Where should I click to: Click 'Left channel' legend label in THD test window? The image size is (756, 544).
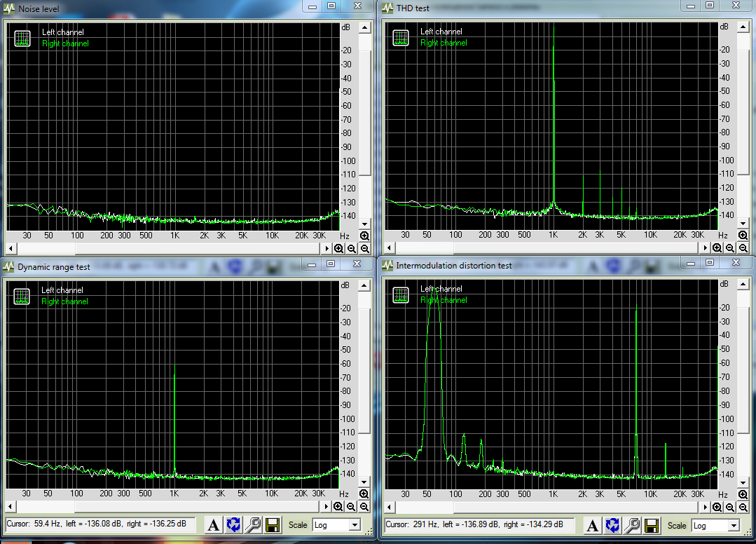tap(441, 32)
